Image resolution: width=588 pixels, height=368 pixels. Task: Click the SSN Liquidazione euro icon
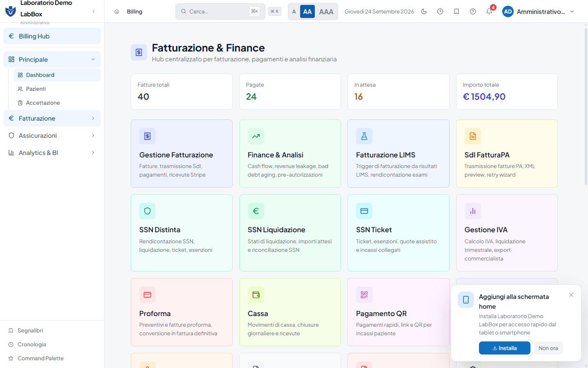click(x=256, y=211)
